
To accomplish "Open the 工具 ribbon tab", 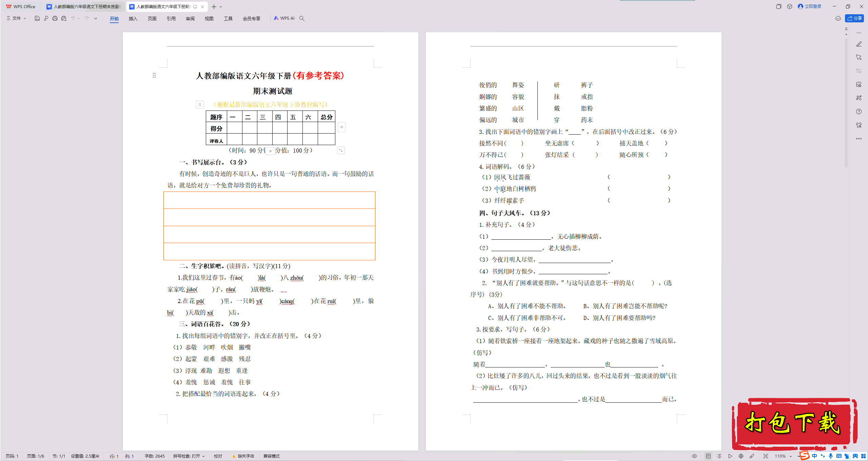I will click(228, 19).
